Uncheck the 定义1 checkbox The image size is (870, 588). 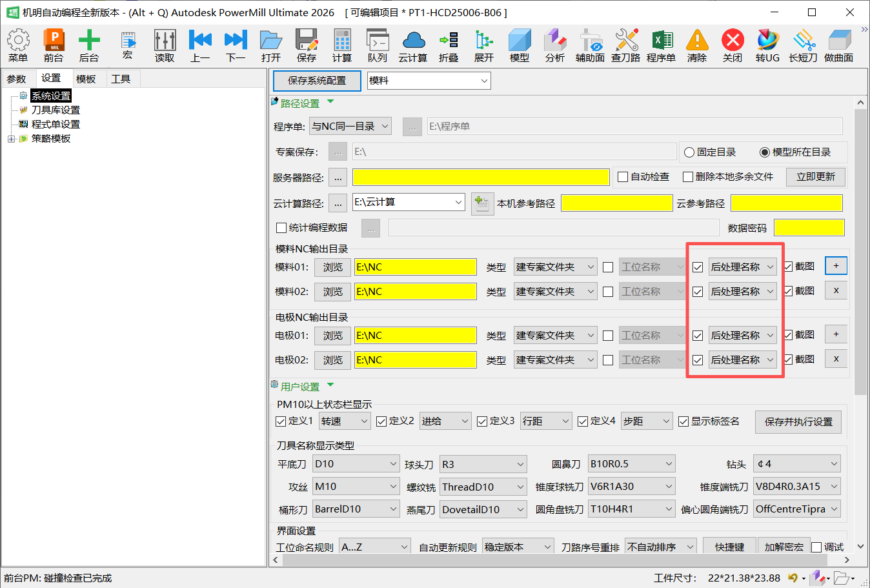pos(281,421)
